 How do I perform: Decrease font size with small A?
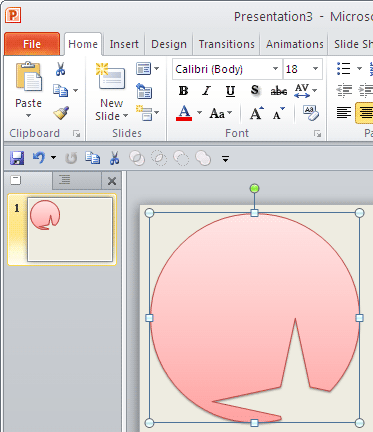(278, 113)
